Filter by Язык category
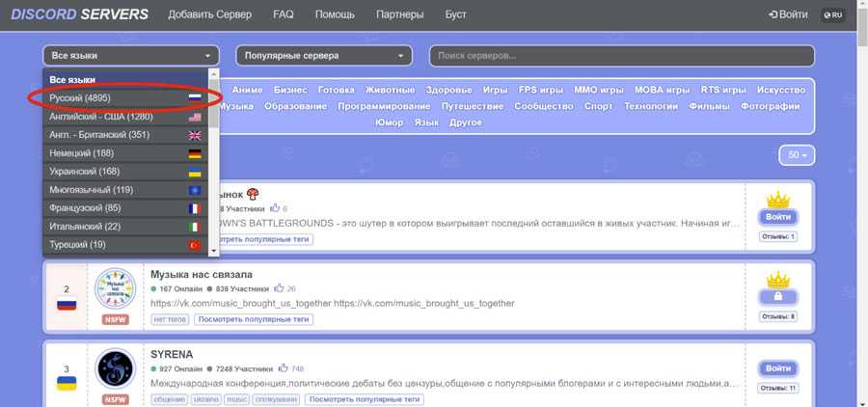Screen dimensions: 868x407 tap(426, 122)
